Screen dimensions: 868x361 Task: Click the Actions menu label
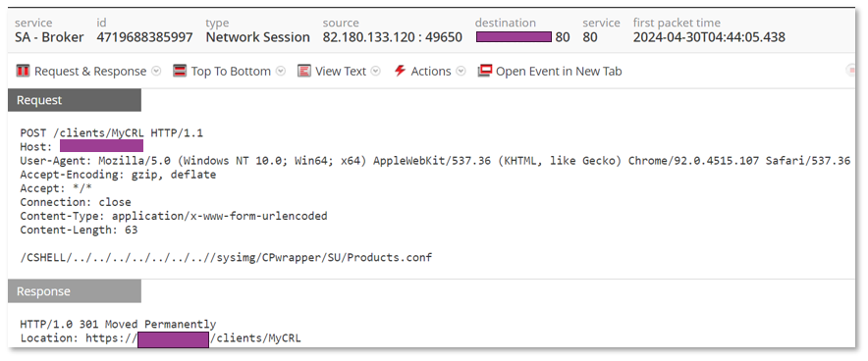pyautogui.click(x=431, y=72)
